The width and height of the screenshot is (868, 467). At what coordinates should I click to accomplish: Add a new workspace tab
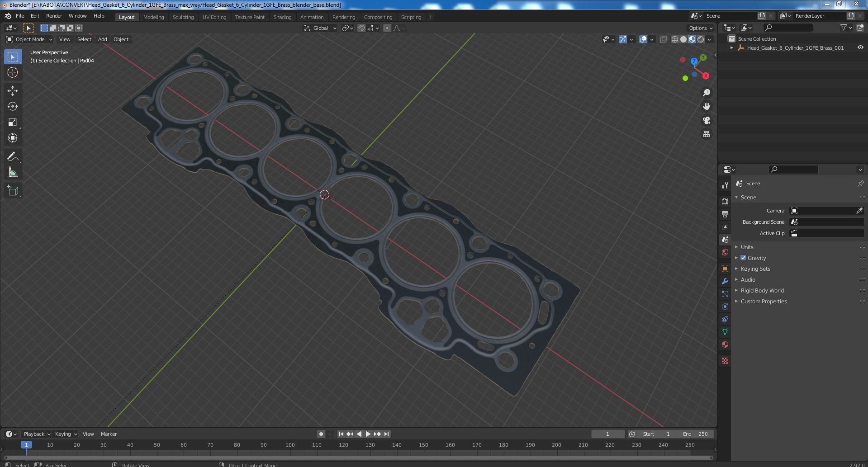click(431, 17)
